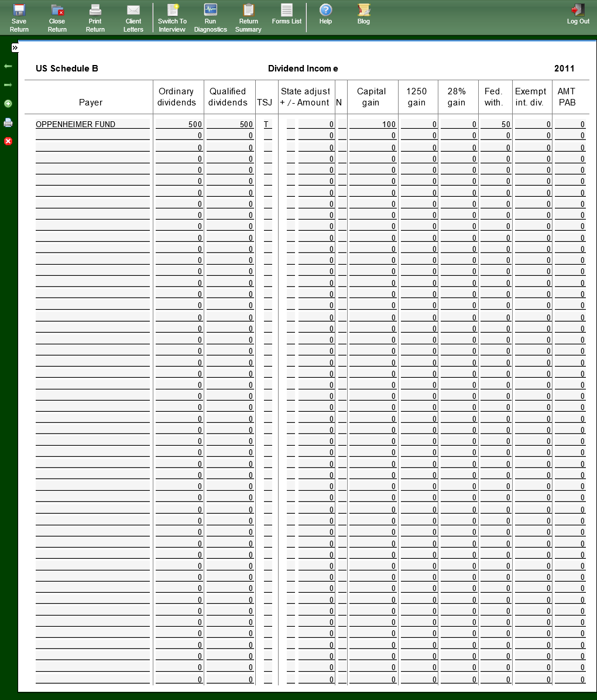The width and height of the screenshot is (597, 700).
Task: Switch To Interview mode
Action: (172, 18)
